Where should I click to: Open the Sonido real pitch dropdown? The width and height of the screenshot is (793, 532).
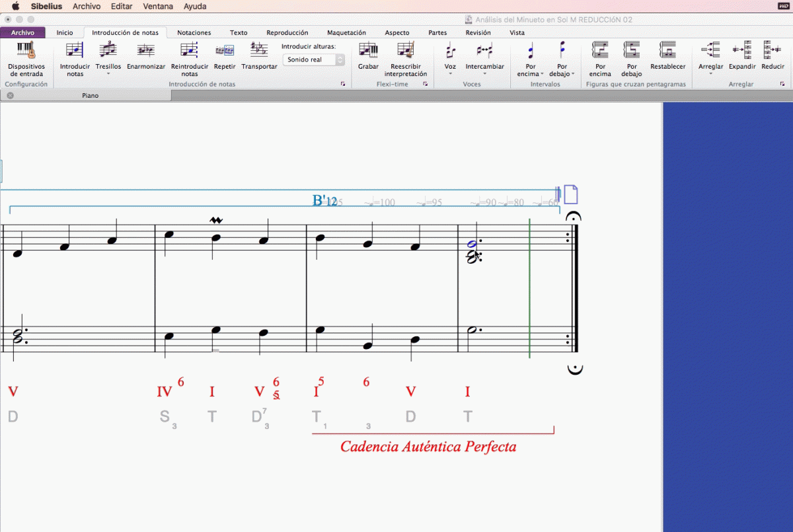click(x=314, y=59)
